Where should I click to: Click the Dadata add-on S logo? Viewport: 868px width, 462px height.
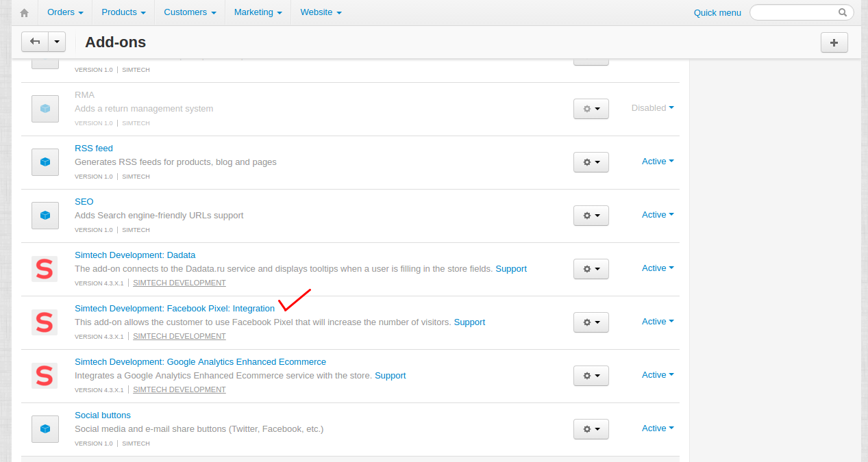(x=45, y=269)
